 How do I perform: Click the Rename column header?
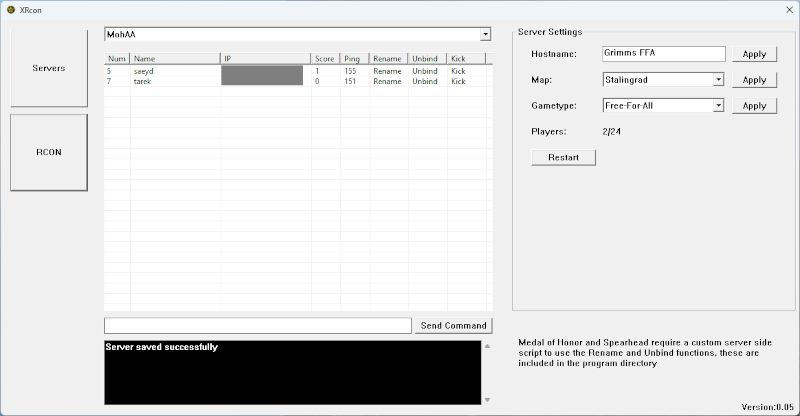(388, 59)
